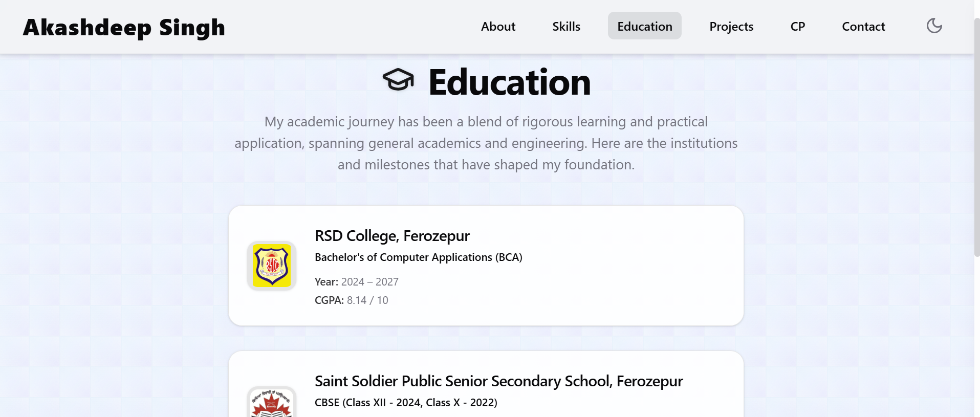Click Bachelor's of Computer Applications (BCA) text

coord(419,257)
